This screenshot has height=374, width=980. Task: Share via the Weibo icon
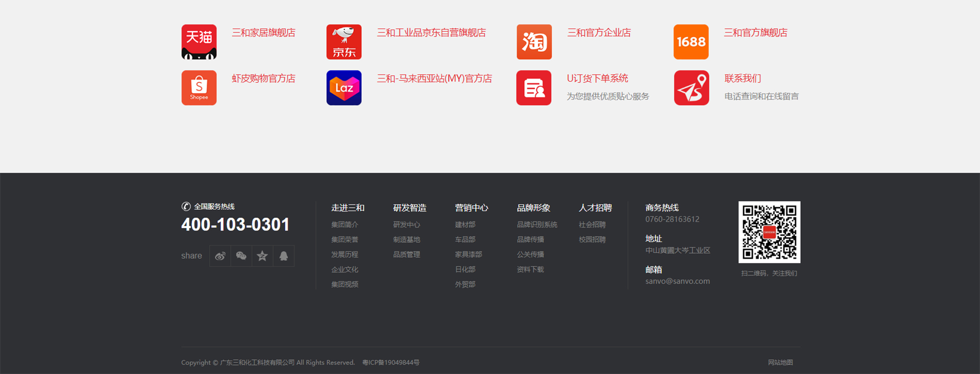coord(220,256)
